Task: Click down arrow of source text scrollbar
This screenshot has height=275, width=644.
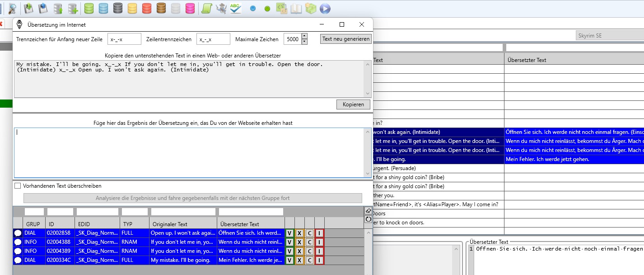Action: tap(368, 94)
